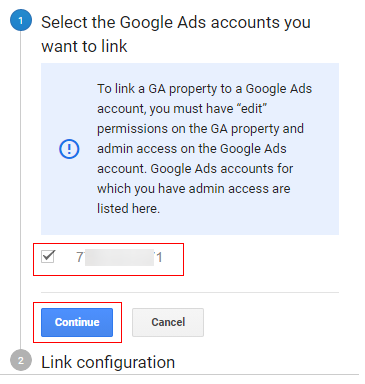Click the trailing digit 1 of the account ID
Screen dimensions: 365x384
pyautogui.click(x=159, y=257)
